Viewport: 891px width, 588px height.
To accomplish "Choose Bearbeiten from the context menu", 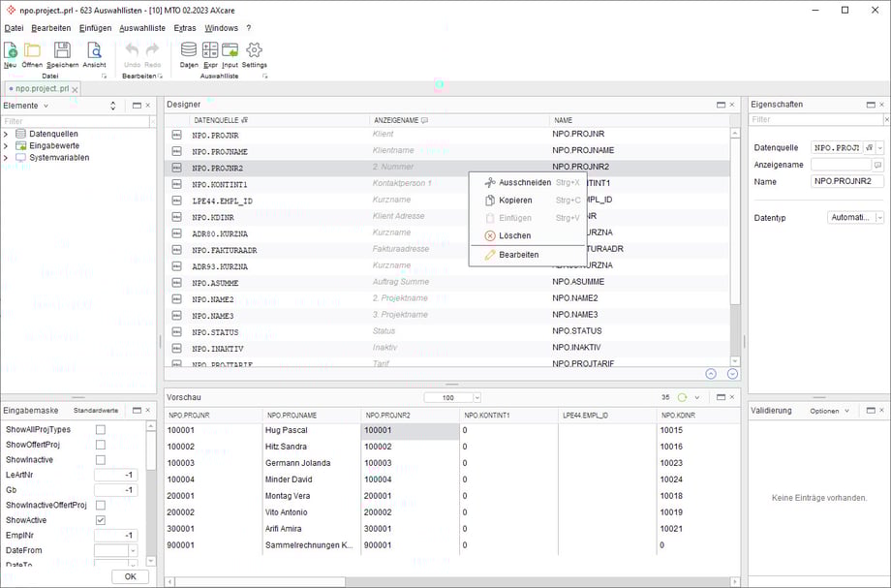I will point(527,255).
